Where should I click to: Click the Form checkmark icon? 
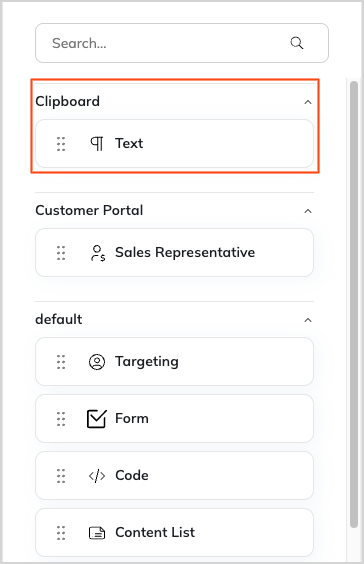coord(97,419)
